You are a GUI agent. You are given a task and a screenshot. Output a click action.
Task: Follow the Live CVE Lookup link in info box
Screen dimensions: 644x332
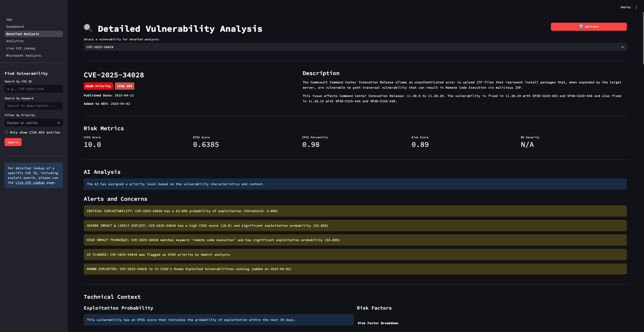[30, 183]
